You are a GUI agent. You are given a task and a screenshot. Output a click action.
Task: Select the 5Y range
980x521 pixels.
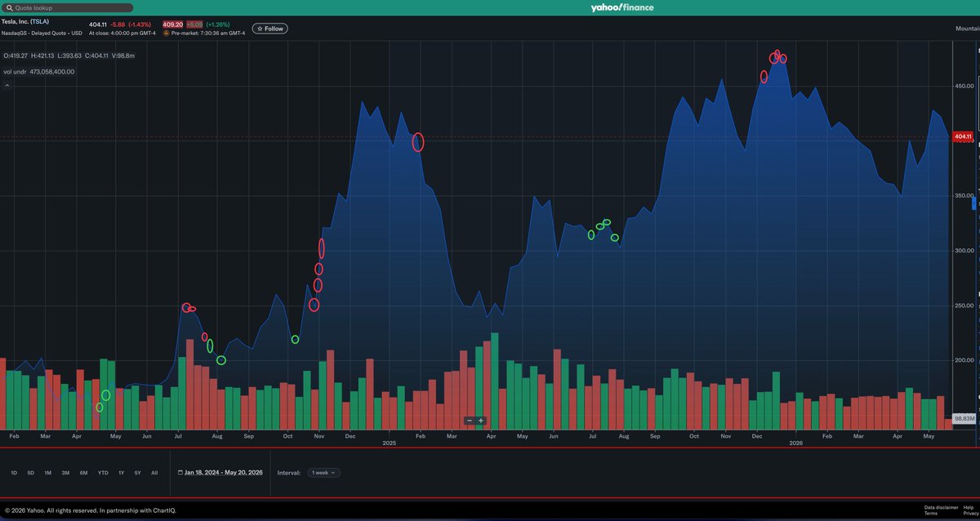pos(138,473)
